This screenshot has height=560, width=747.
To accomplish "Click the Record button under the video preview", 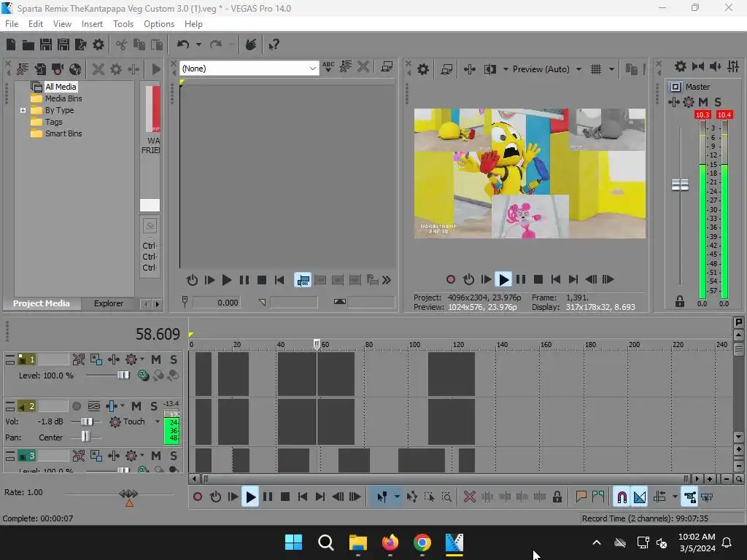I will tap(451, 279).
